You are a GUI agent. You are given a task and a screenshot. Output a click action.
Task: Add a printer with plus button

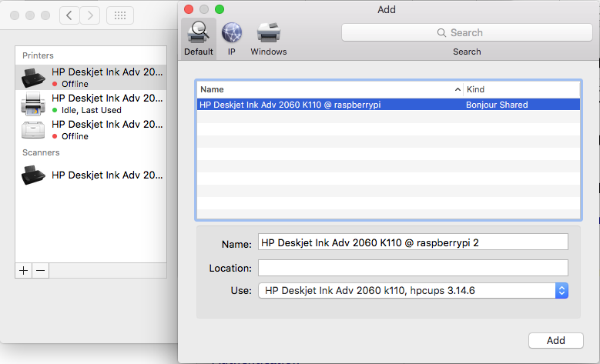coord(23,271)
